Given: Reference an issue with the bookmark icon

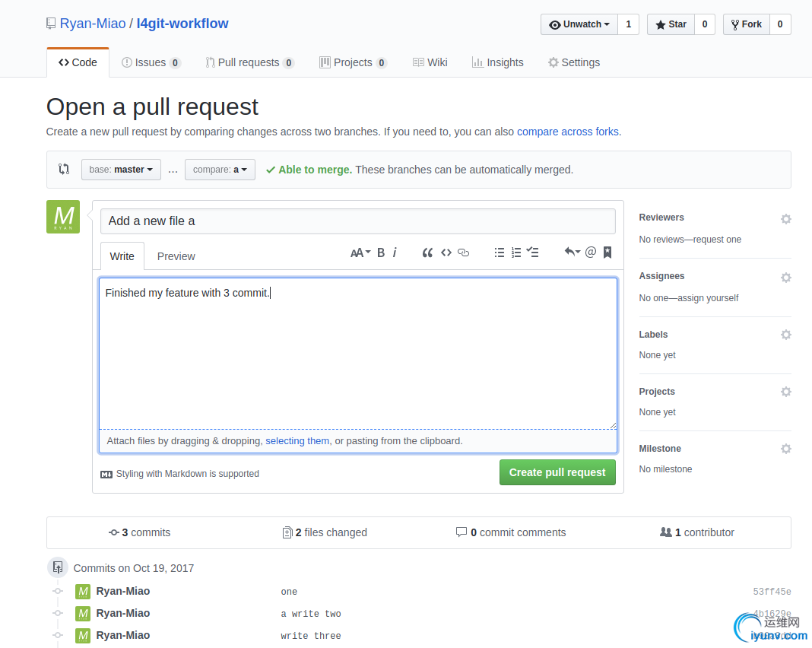Looking at the screenshot, I should pyautogui.click(x=607, y=253).
